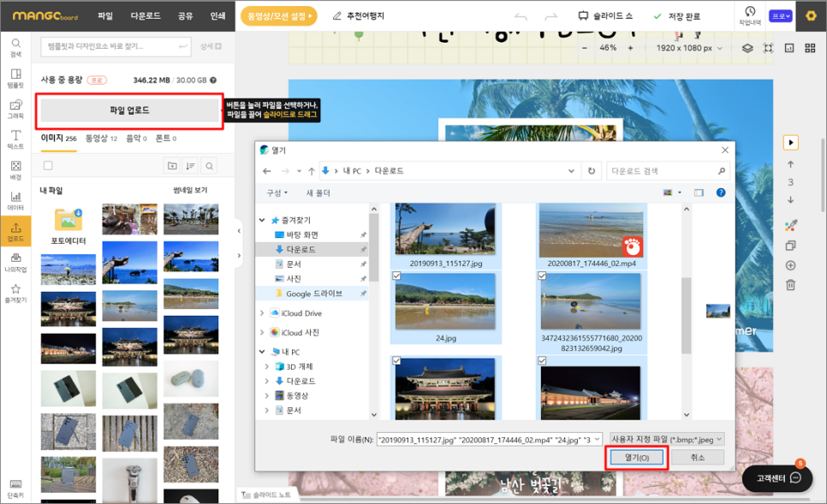
Task: Click the 파일 업로드 button
Action: [130, 110]
